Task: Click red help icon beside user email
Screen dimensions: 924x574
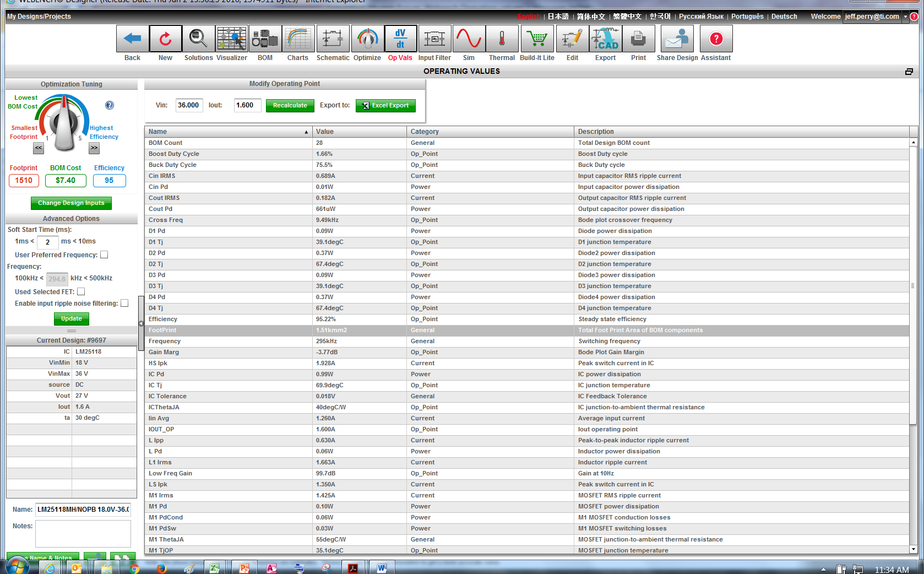Action: coord(914,17)
